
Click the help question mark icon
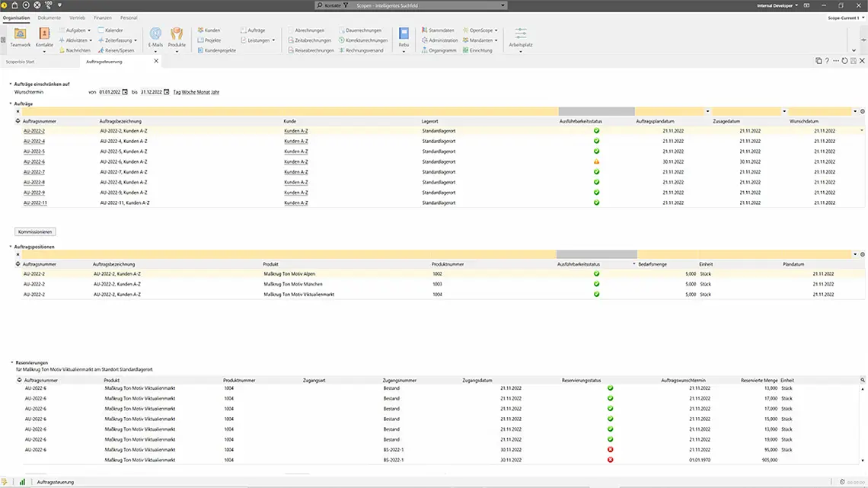827,61
